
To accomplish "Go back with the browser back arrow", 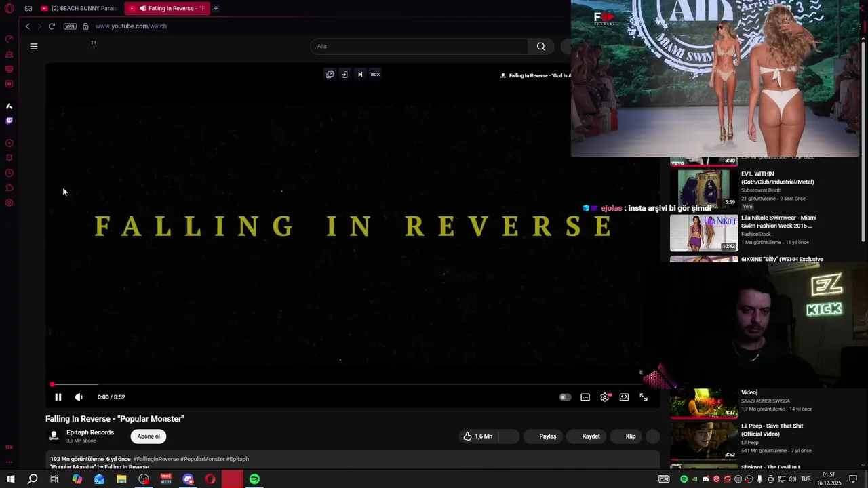I will (x=27, y=26).
